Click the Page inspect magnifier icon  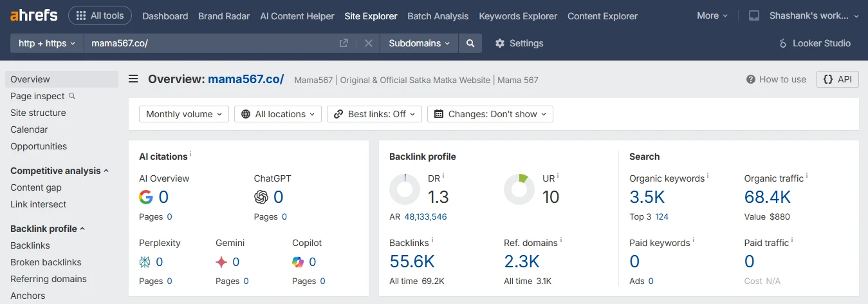coord(72,96)
